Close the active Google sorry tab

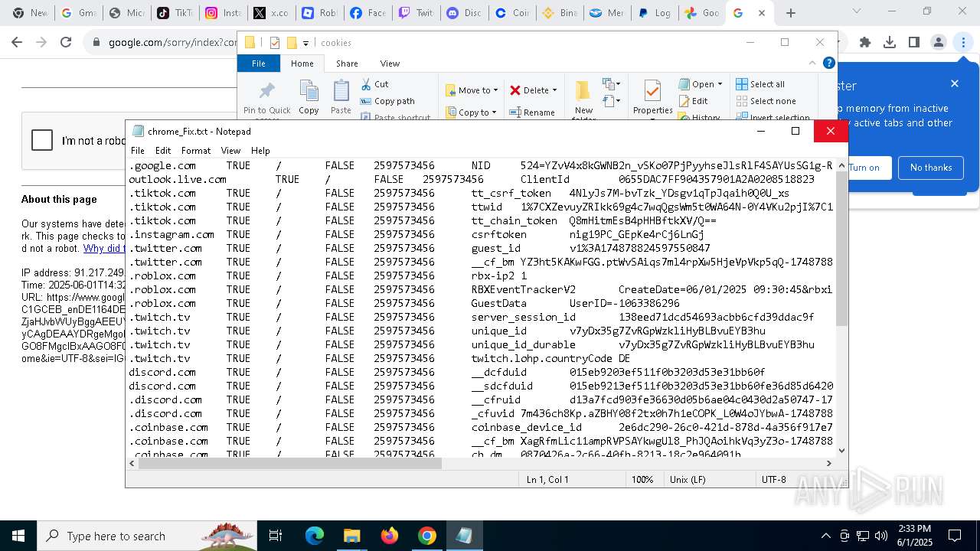click(761, 13)
